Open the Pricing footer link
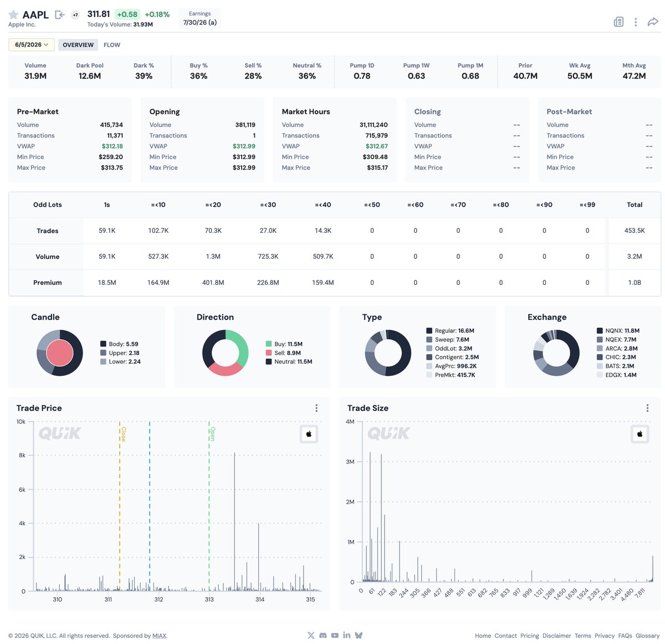Screen dimensions: 665x644 [x=529, y=636]
